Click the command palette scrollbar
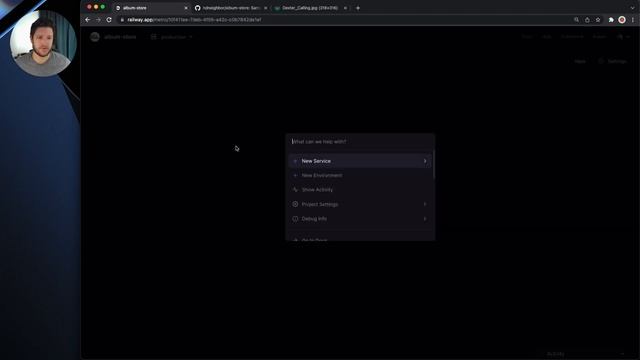Viewport: 640px width, 360px height. coord(433,165)
